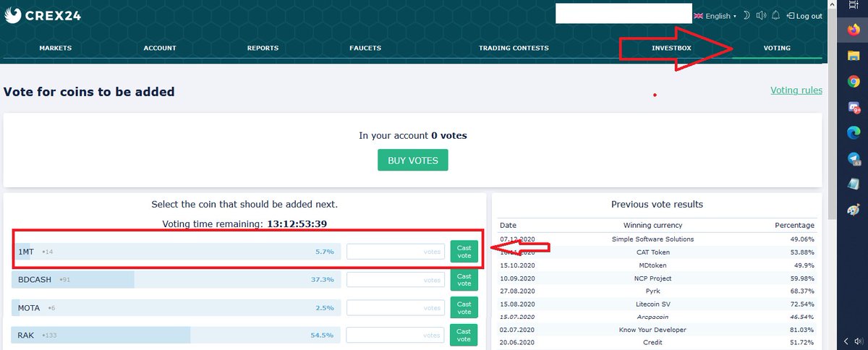Click the Percentage column header
This screenshot has width=868, height=350.
794,225
